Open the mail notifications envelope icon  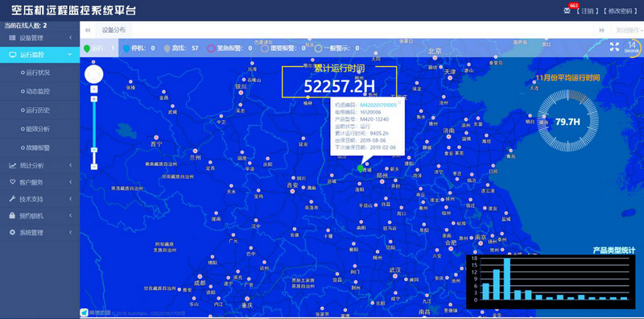[567, 11]
